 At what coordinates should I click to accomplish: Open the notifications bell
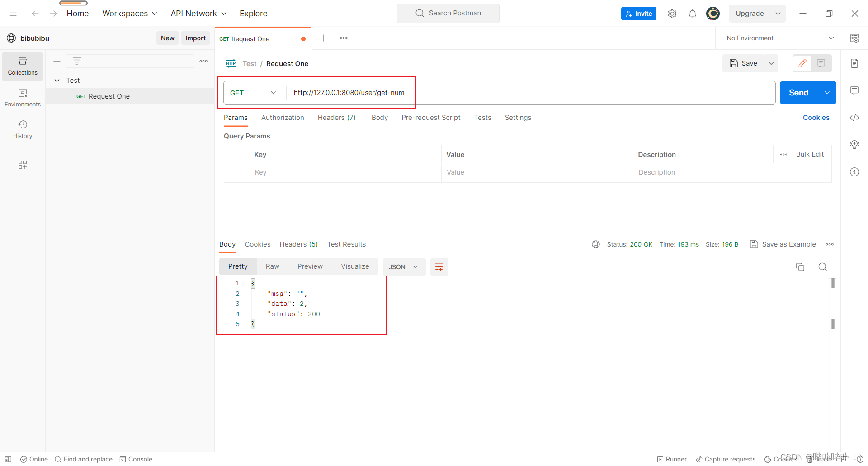click(x=693, y=14)
